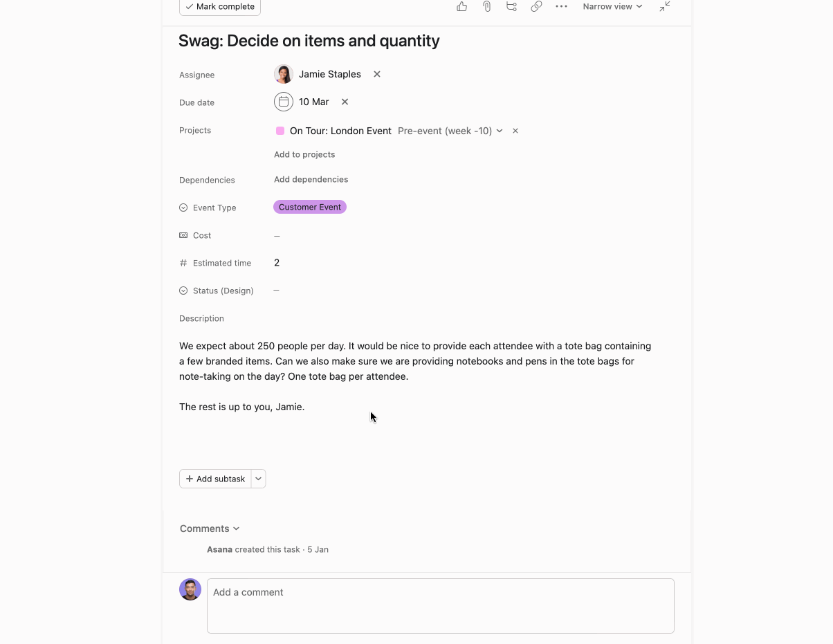The image size is (833, 644).
Task: Click the pink project color swatch
Action: (280, 130)
